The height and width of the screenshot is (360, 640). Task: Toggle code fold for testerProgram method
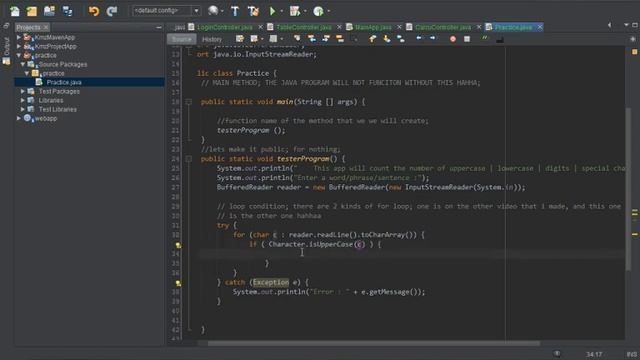pyautogui.click(x=189, y=159)
